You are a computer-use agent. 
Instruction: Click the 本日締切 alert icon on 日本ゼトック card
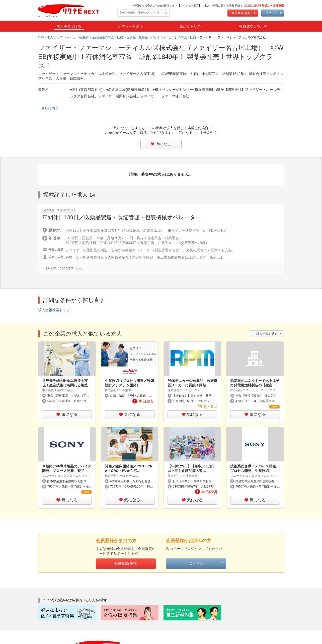point(197,492)
